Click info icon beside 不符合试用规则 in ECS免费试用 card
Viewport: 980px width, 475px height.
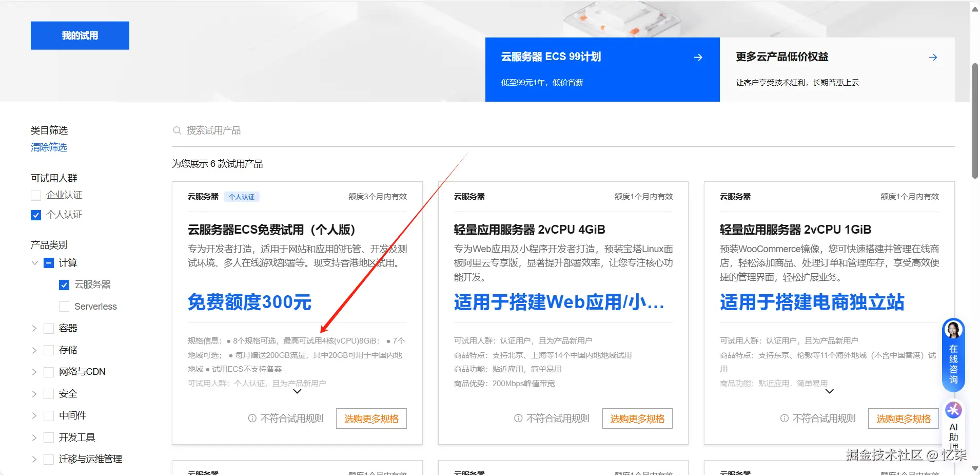252,419
